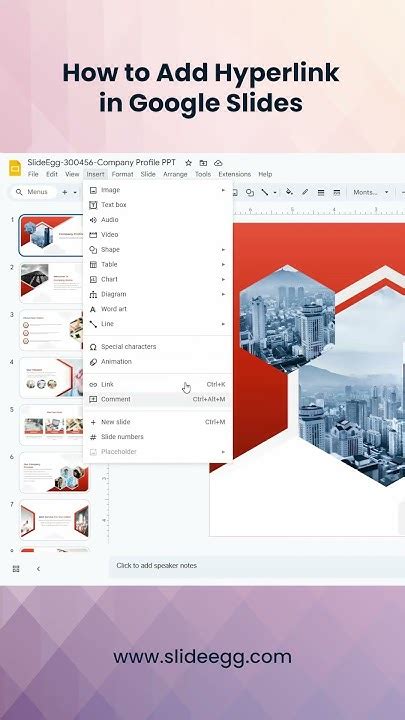This screenshot has width=405, height=720.
Task: Select the Line tool in toolbar
Action: coord(265,192)
